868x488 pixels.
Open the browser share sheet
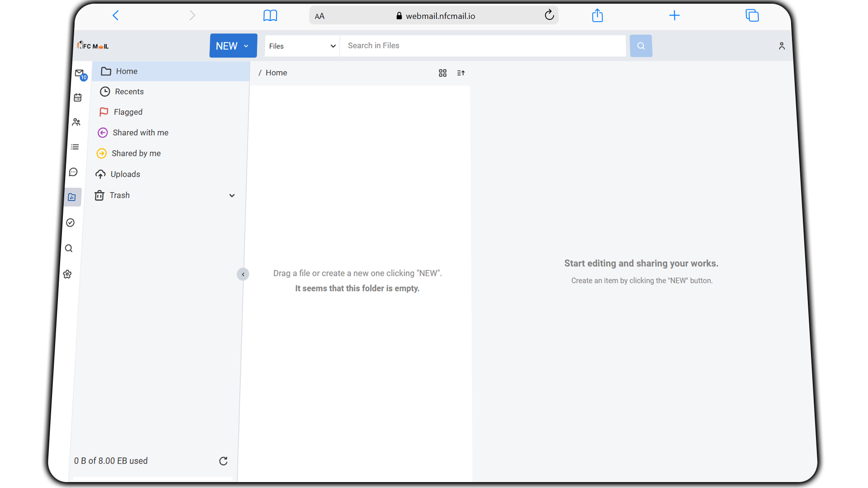pyautogui.click(x=597, y=15)
